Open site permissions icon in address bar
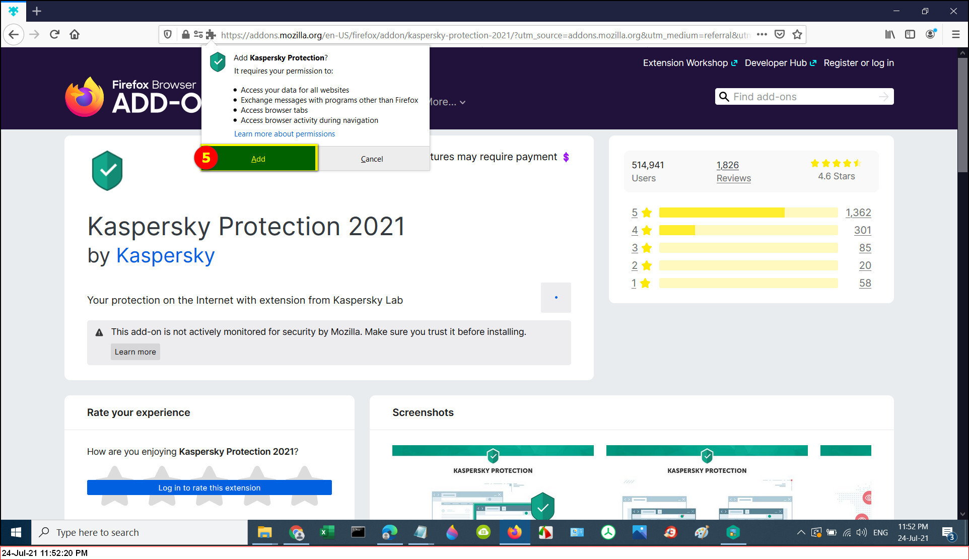The width and height of the screenshot is (969, 560). pos(198,34)
